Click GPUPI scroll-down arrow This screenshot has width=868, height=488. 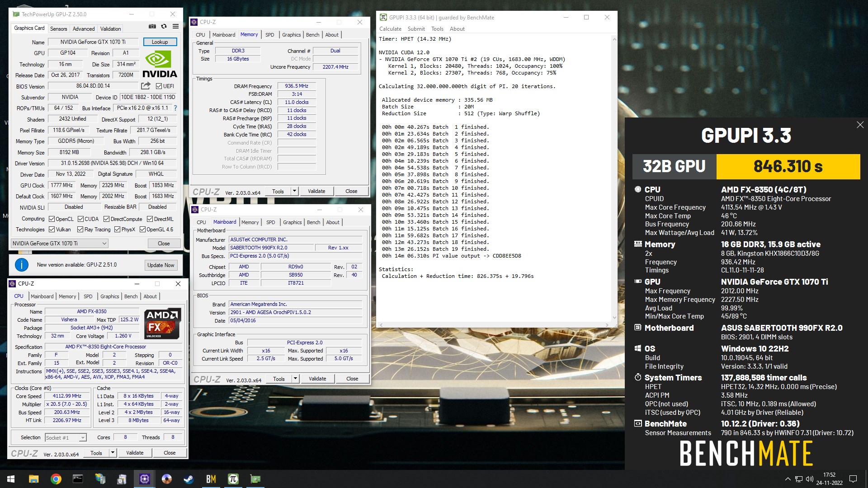[x=614, y=318]
